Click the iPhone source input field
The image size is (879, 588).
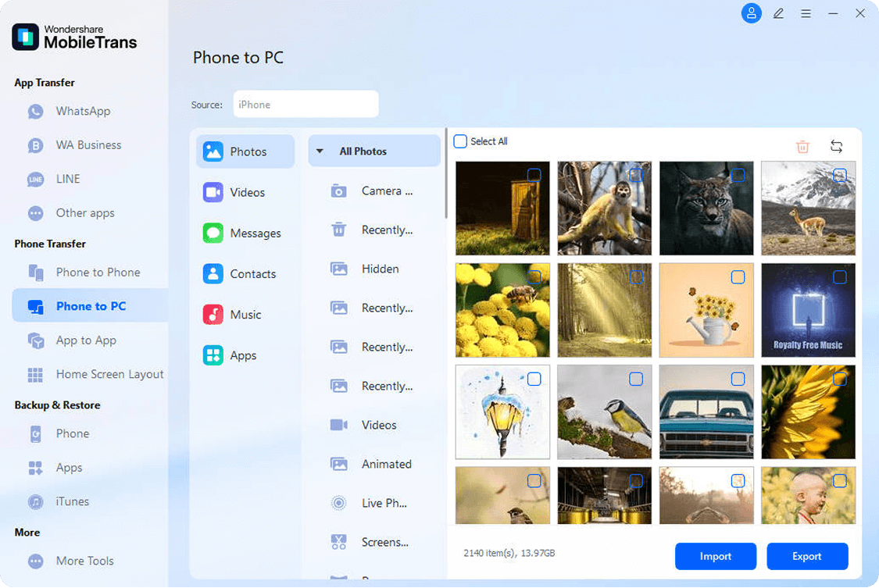306,104
